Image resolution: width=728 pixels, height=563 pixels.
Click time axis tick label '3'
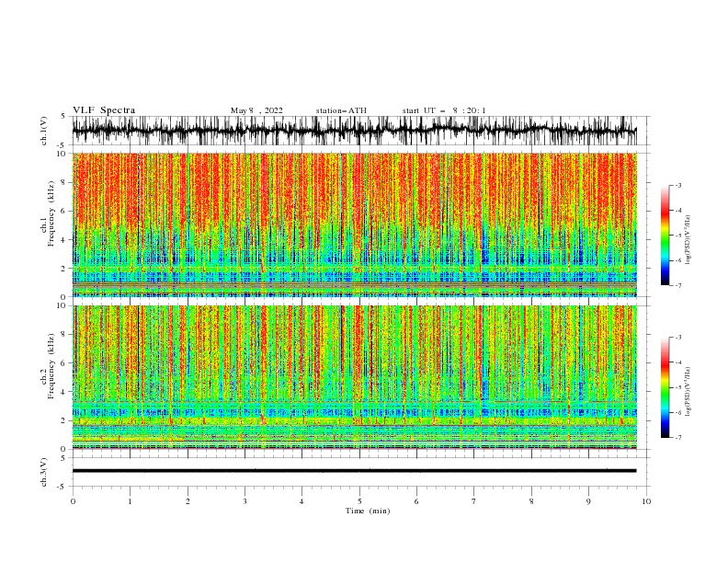[245, 501]
